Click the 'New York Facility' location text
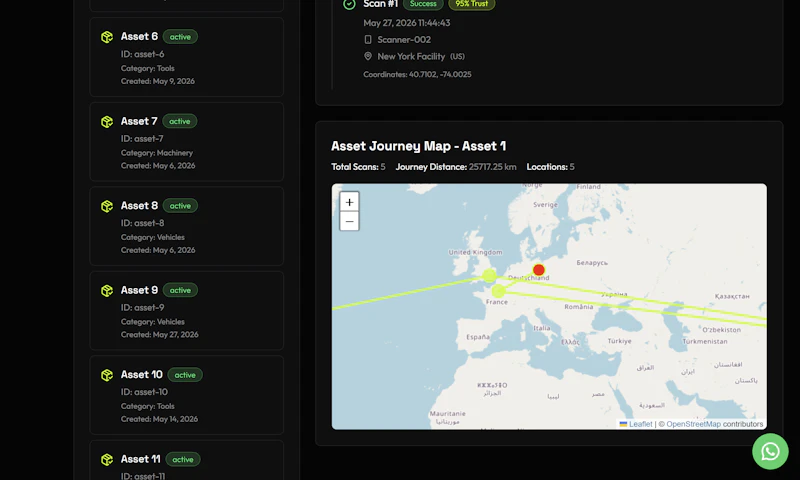 tap(411, 56)
